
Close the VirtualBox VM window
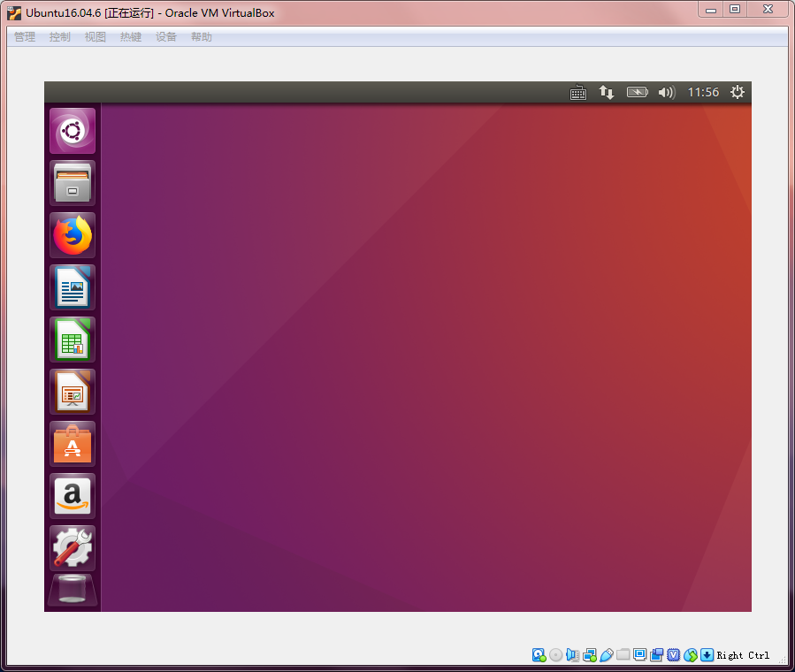pyautogui.click(x=768, y=10)
